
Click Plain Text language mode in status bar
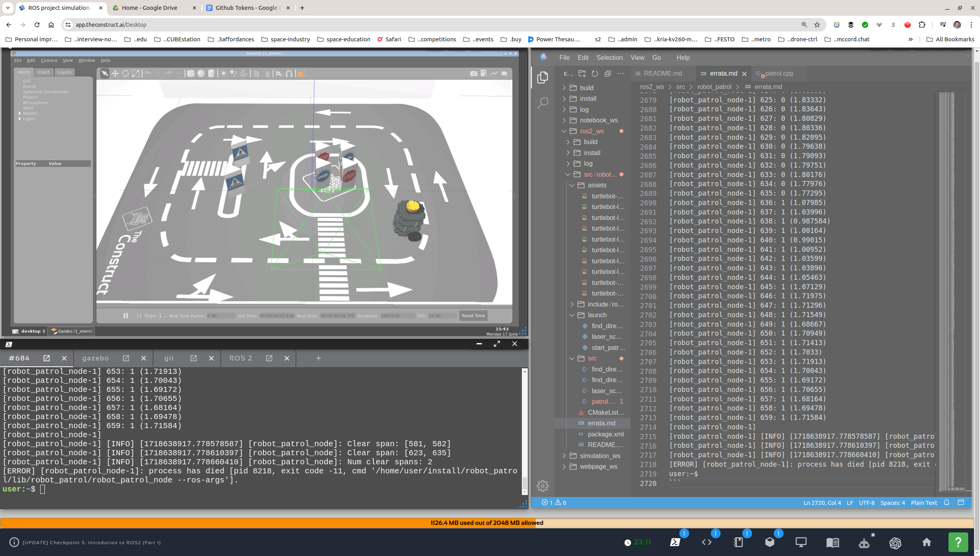click(924, 502)
